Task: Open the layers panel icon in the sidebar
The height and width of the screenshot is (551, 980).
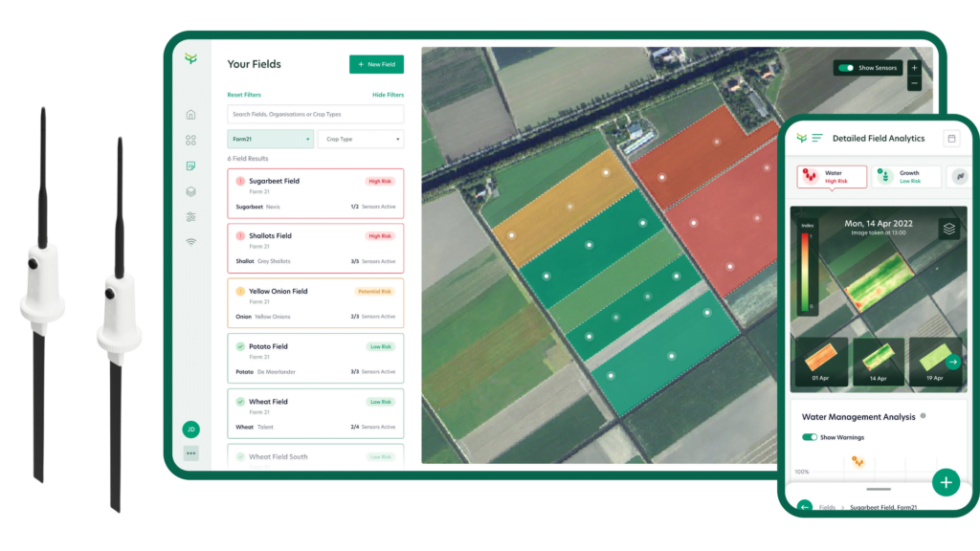Action: (x=190, y=189)
